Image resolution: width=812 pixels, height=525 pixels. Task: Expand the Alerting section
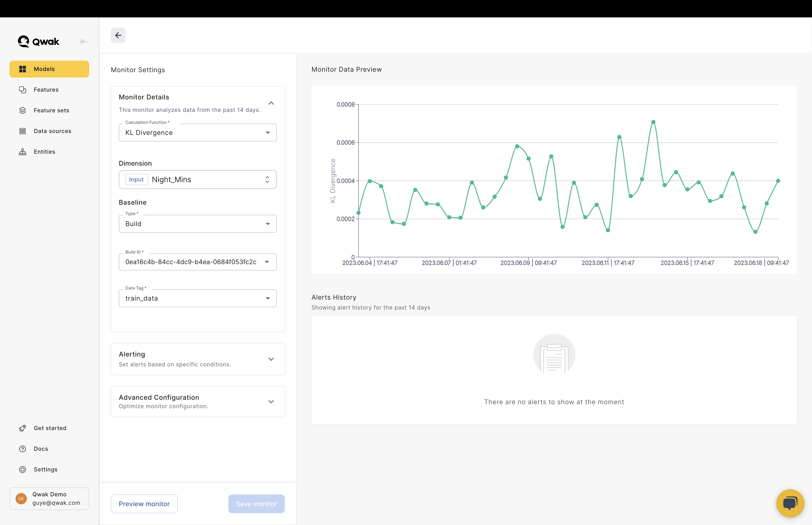click(271, 359)
